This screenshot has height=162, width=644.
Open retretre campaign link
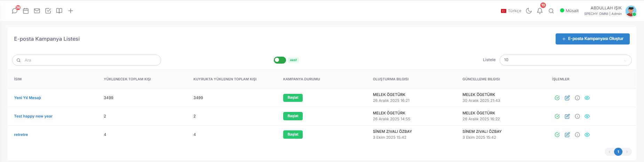pyautogui.click(x=21, y=135)
